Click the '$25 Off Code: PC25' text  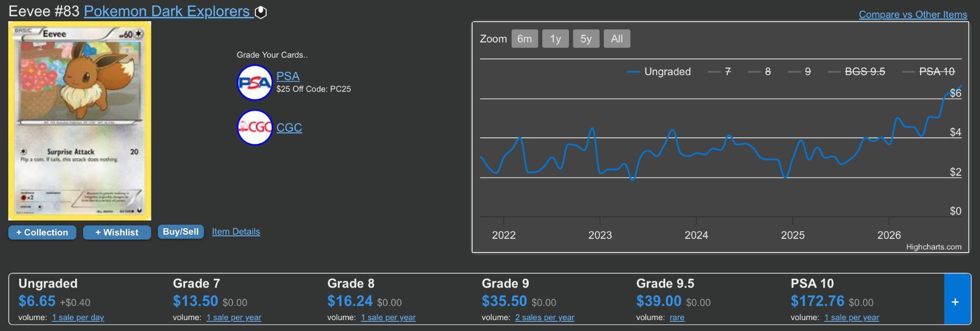point(314,89)
